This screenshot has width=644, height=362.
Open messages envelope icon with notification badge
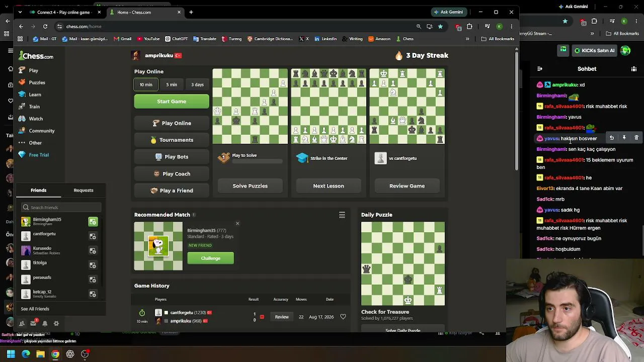34,323
